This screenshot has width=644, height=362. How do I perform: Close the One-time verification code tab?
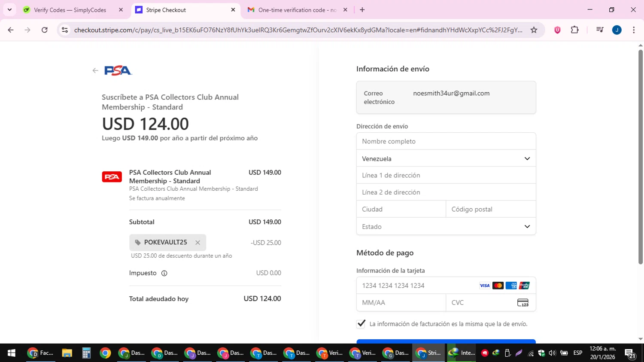(345, 10)
